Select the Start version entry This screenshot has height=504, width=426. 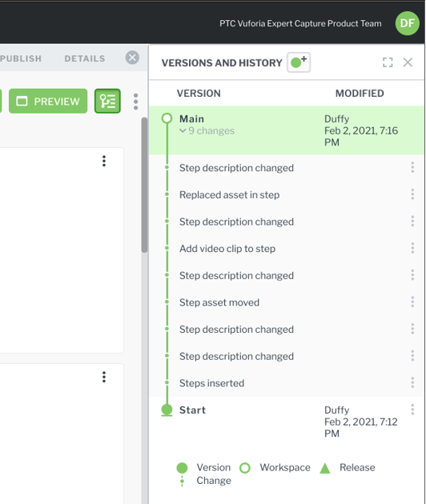coord(192,410)
